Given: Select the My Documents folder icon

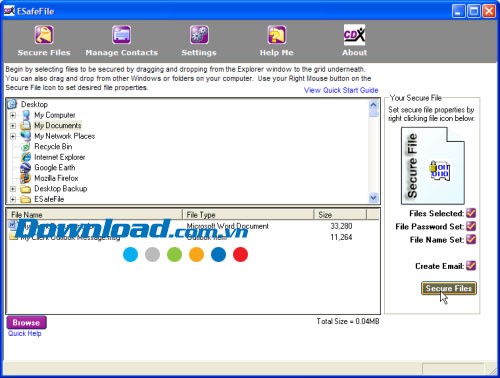Looking at the screenshot, I should point(26,125).
